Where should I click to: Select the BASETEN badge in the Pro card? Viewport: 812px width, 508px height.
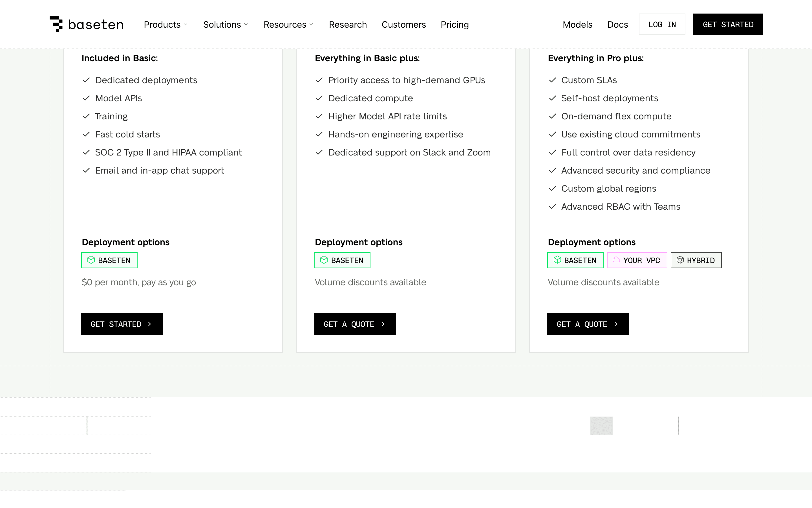(x=342, y=260)
